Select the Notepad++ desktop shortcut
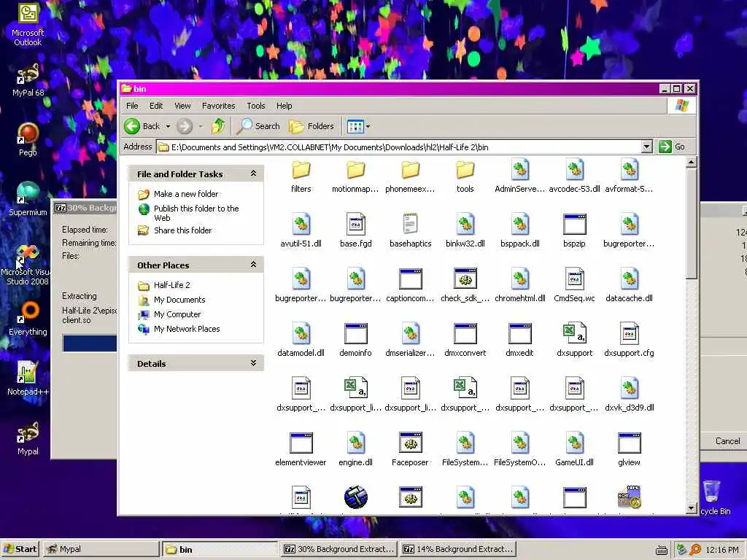This screenshot has height=560, width=747. [x=28, y=378]
